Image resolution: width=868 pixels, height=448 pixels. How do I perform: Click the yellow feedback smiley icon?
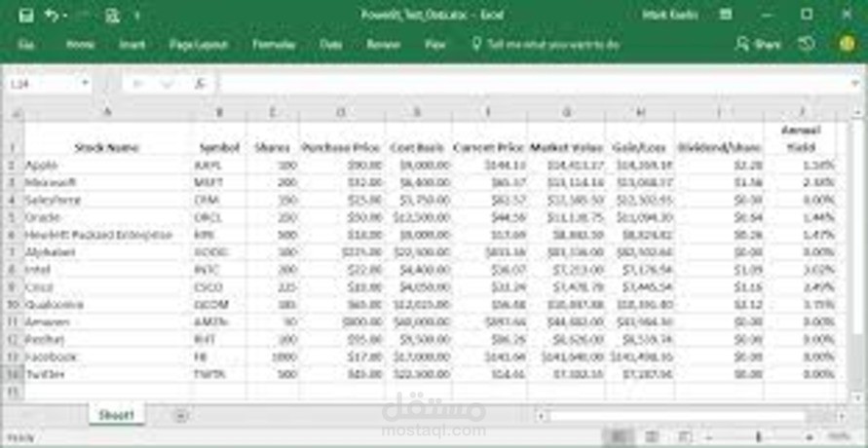(x=847, y=44)
